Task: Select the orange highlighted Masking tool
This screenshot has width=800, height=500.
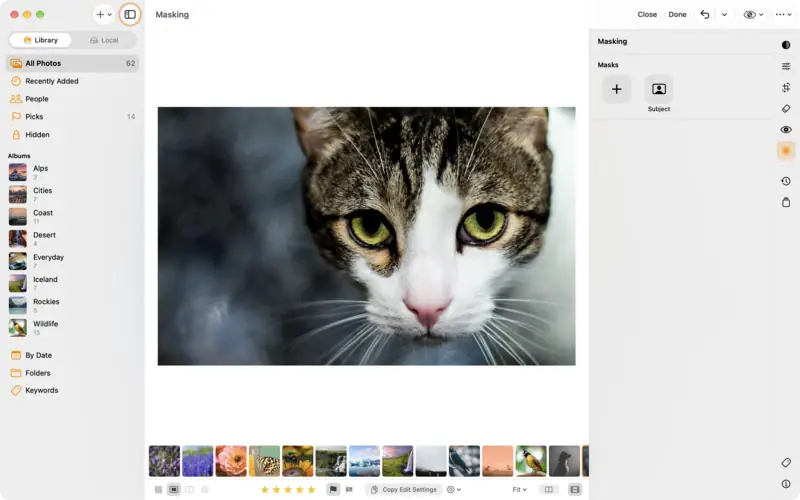Action: click(786, 151)
